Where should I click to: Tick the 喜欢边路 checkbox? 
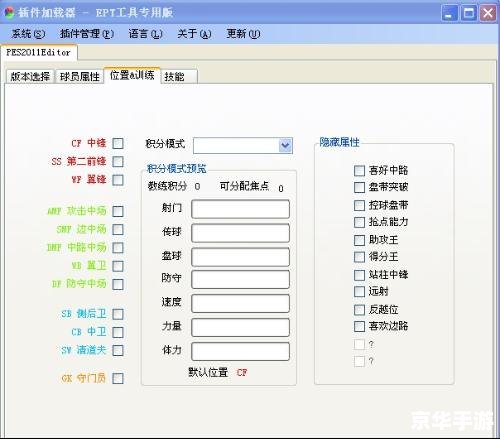pos(359,326)
